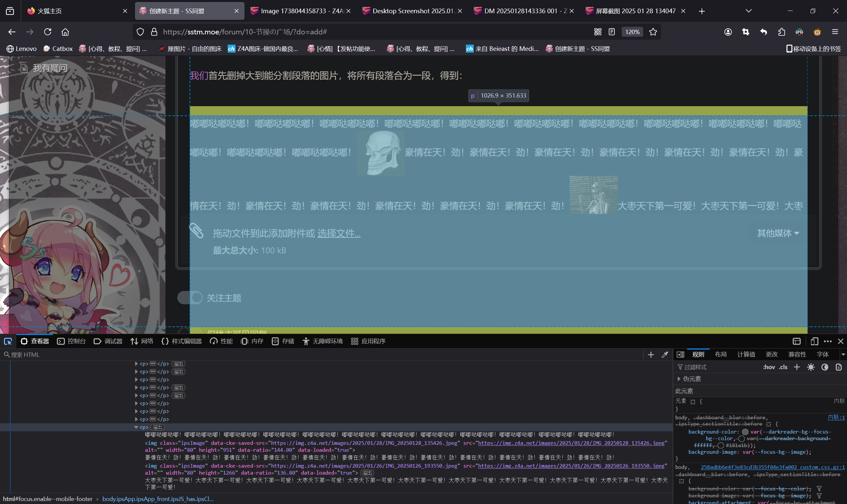Switch to the 调试器 tab
The height and width of the screenshot is (504, 847).
[108, 341]
